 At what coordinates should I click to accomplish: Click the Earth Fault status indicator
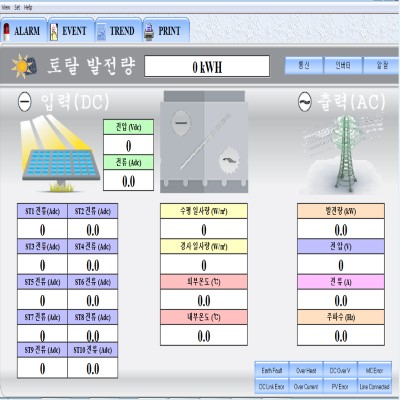pos(272,370)
